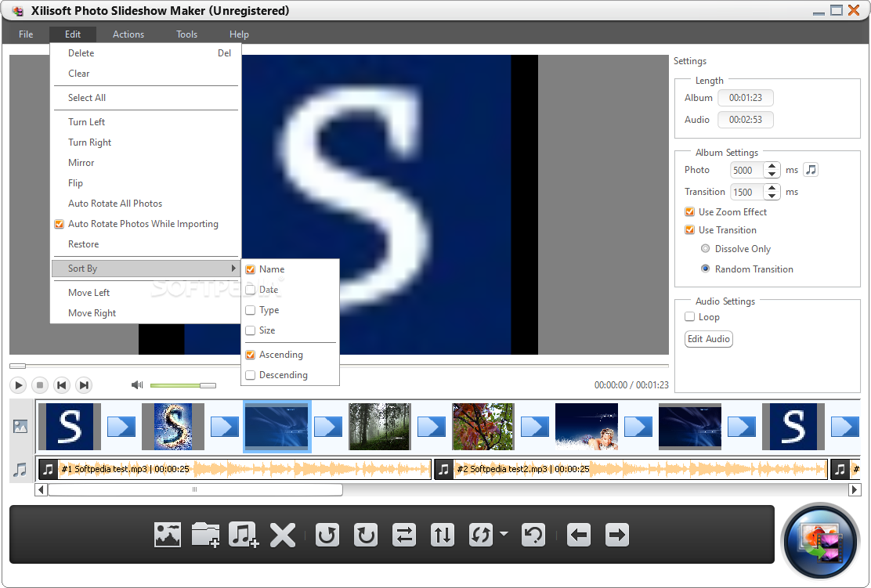Viewport: 871px width, 588px height.
Task: Click the Add Photos toolbar icon
Action: tap(167, 536)
